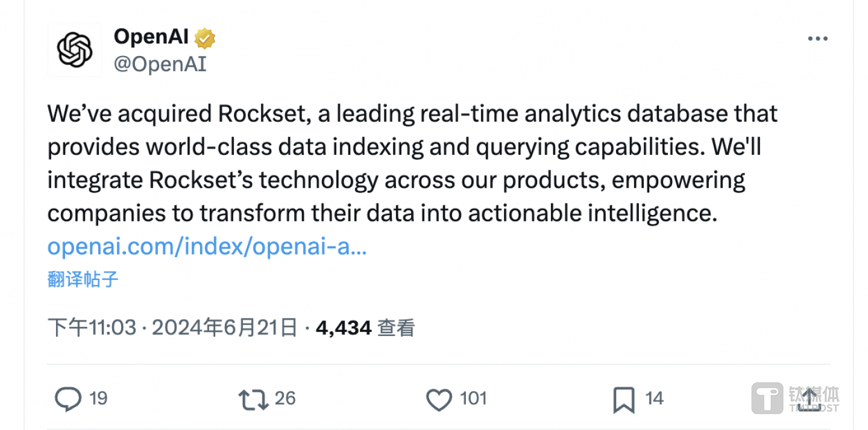Open the openai.com/index link
Image resolution: width=868 pixels, height=430 pixels.
coord(207,247)
